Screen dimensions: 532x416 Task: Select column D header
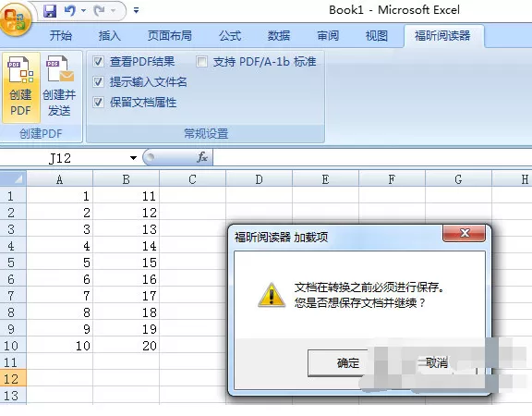(x=259, y=179)
